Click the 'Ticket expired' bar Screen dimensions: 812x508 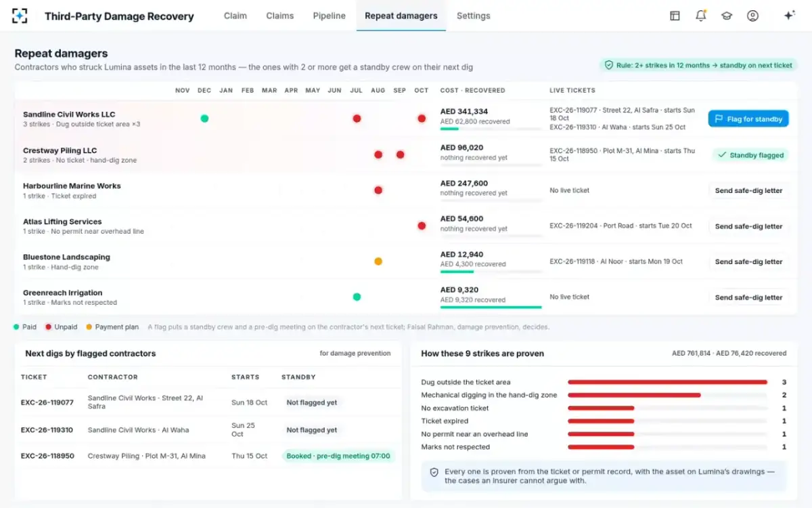coord(668,421)
